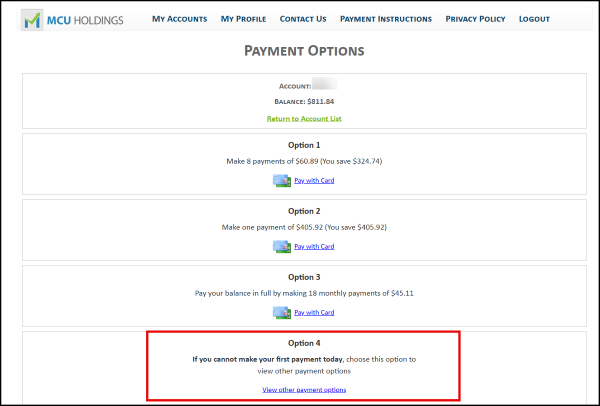Click the text 'Make 8 payments of $60.89'
The width and height of the screenshot is (600, 406).
point(272,161)
